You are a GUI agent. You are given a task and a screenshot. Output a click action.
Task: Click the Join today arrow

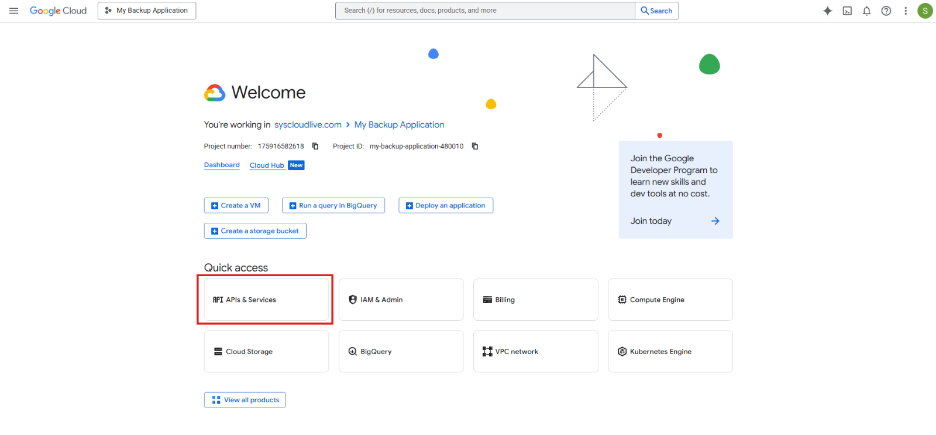tap(715, 221)
